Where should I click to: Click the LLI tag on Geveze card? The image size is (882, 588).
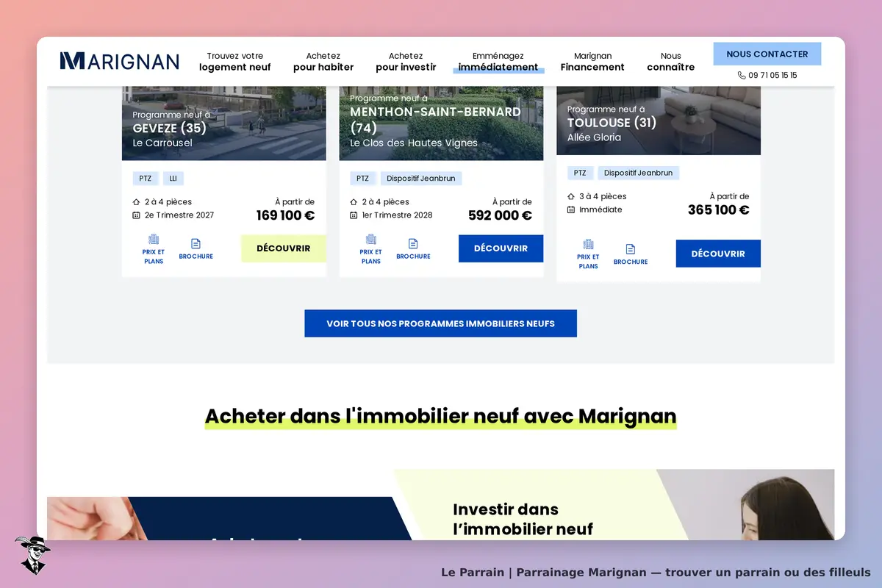pyautogui.click(x=173, y=179)
